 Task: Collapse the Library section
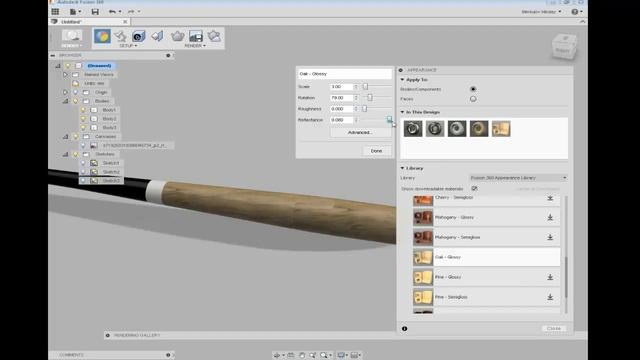(402, 168)
